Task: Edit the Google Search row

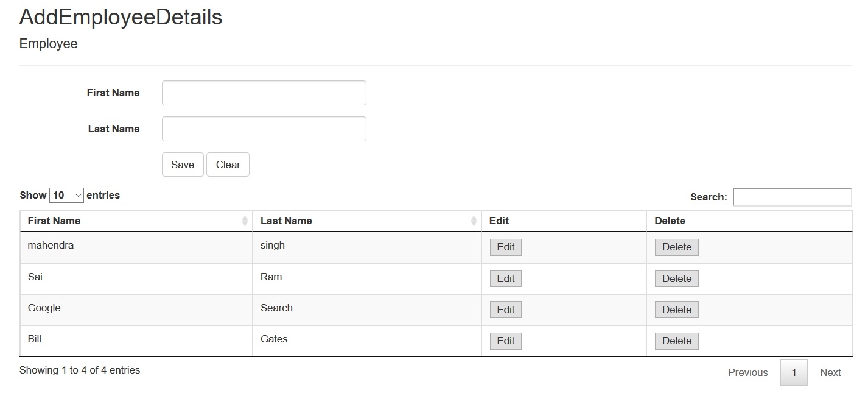Action: point(506,310)
